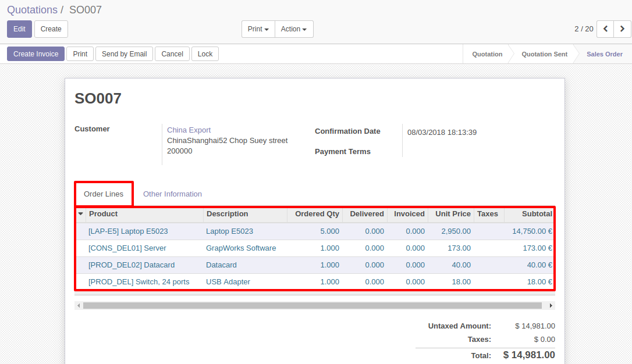Click the Send by Email button
The image size is (632, 364).
click(124, 54)
